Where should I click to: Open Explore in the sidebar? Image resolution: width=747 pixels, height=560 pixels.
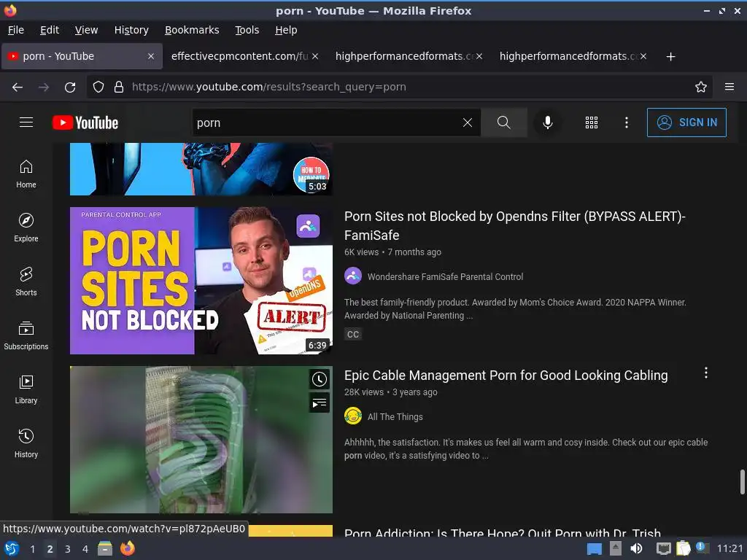point(26,227)
